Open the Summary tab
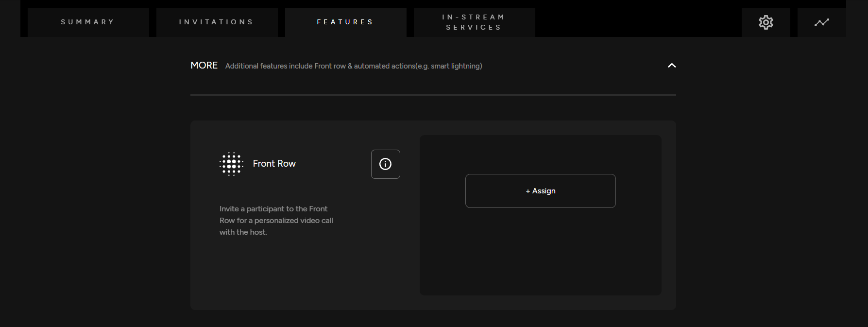 pos(88,22)
